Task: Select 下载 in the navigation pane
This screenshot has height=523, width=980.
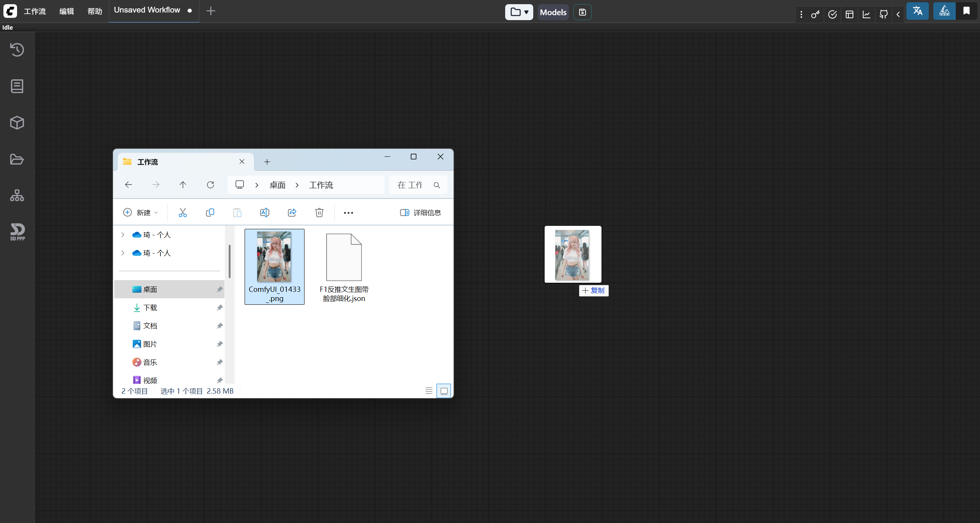Action: coord(150,307)
